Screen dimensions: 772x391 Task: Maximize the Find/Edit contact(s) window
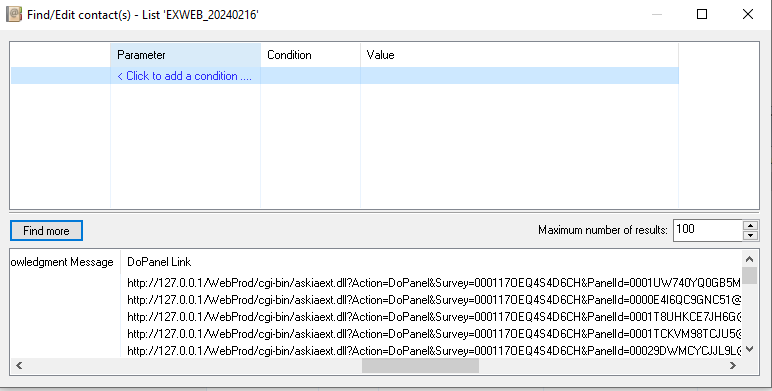coord(702,14)
